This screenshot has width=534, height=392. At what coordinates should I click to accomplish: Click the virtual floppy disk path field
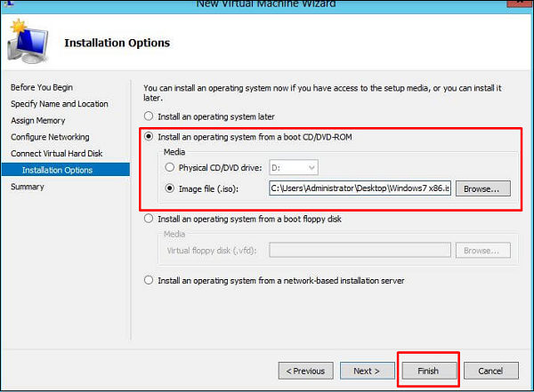[x=360, y=251]
